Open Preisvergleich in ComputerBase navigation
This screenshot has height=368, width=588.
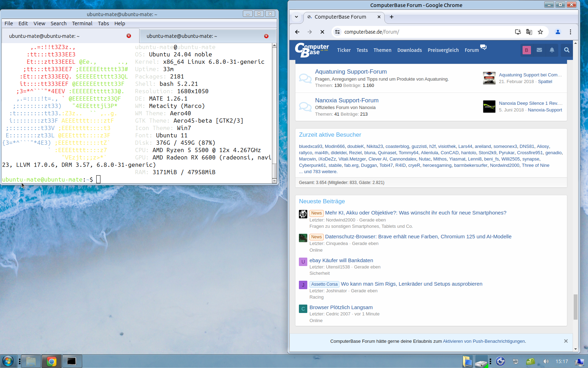click(x=443, y=50)
